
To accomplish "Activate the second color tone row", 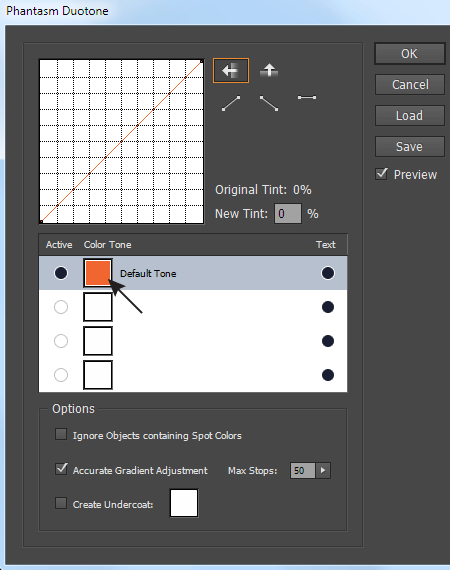I will click(x=61, y=307).
